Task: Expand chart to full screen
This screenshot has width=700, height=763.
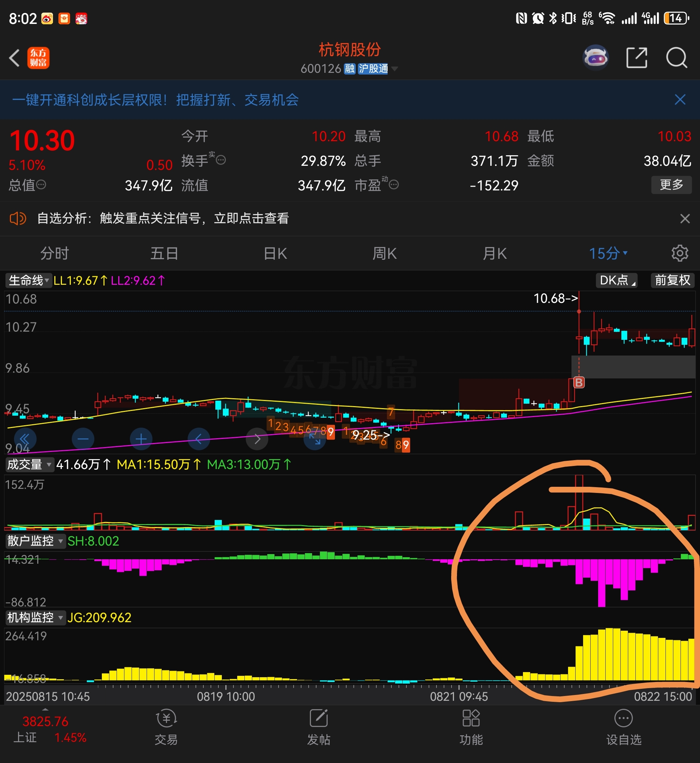Action: [x=315, y=439]
